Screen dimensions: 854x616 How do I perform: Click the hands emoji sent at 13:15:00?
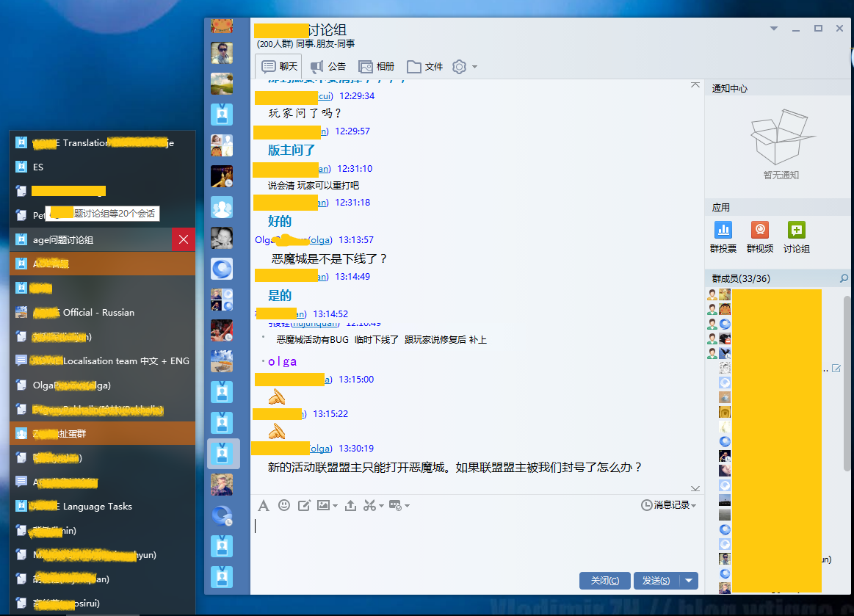[x=277, y=397]
